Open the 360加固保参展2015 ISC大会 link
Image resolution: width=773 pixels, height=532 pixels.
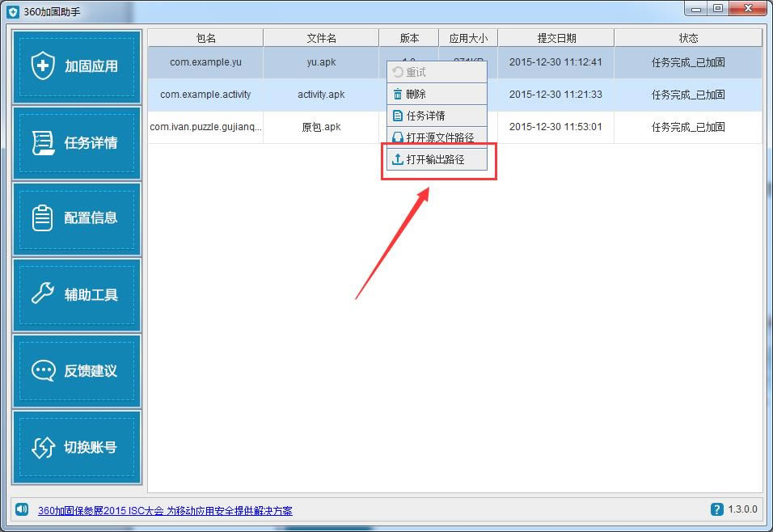click(165, 511)
